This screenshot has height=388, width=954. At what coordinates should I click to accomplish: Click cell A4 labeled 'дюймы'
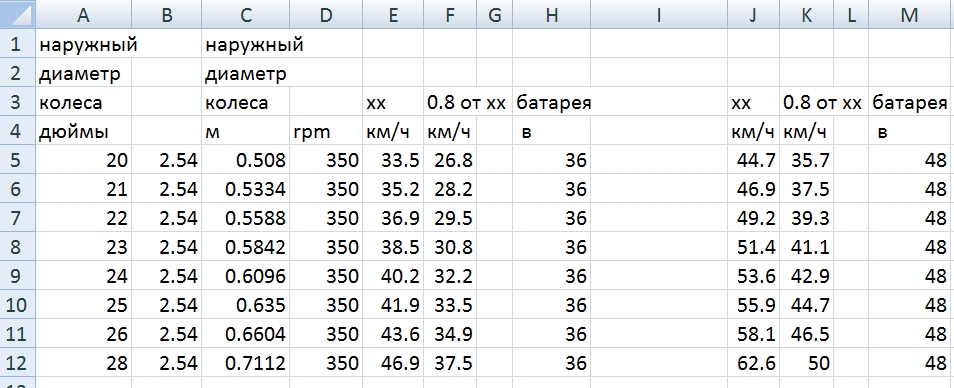[83, 131]
